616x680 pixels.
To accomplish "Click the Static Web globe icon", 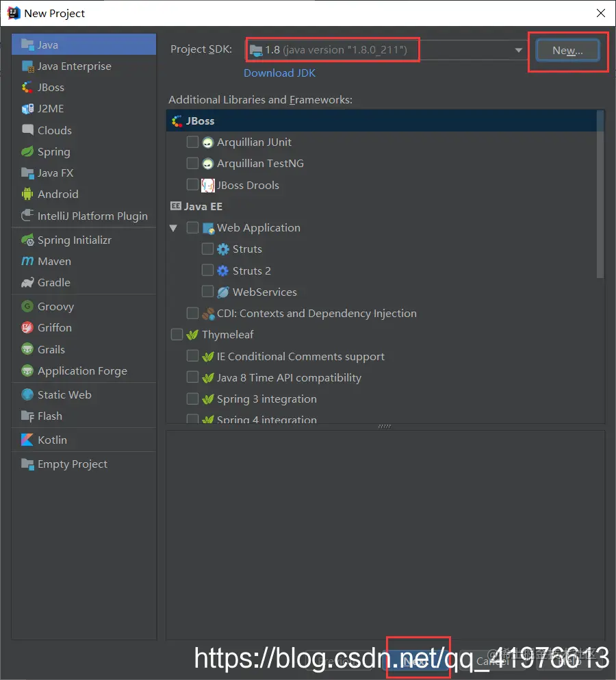I will click(x=27, y=394).
